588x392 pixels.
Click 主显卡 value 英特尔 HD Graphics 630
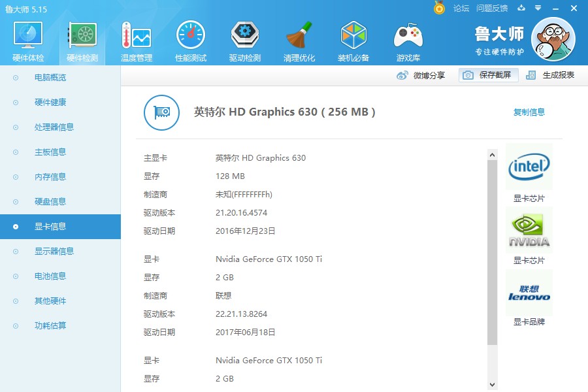tap(260, 158)
